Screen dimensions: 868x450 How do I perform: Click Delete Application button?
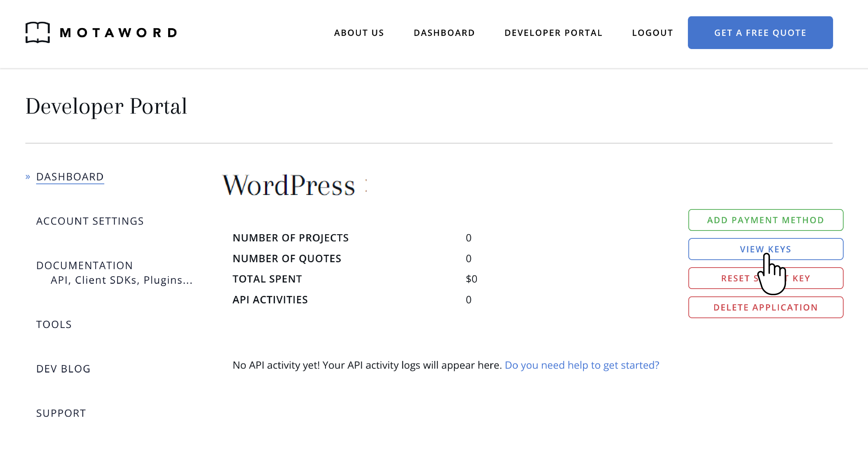pyautogui.click(x=765, y=307)
